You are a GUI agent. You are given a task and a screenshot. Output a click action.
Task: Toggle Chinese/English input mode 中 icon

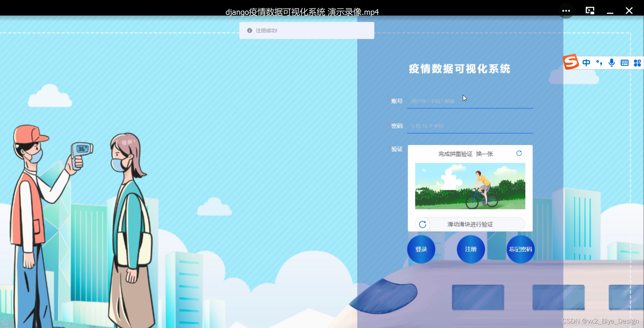point(586,63)
